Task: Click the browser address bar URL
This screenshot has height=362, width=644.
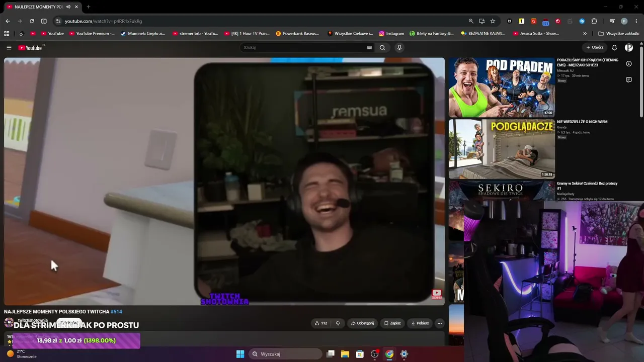Action: coord(103,21)
